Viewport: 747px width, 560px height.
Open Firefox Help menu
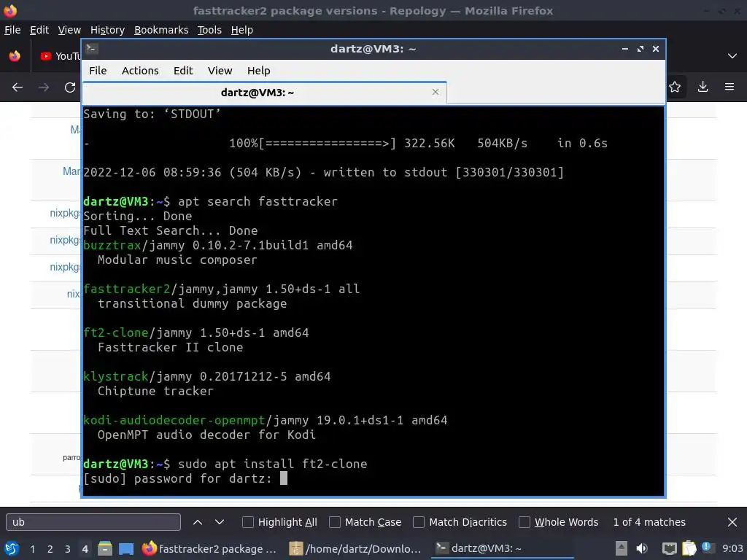242,30
